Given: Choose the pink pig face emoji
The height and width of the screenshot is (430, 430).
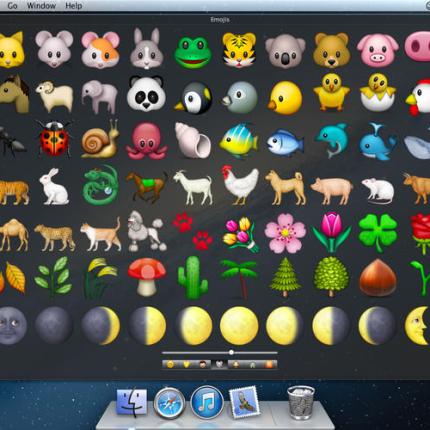Looking at the screenshot, I should (378, 50).
